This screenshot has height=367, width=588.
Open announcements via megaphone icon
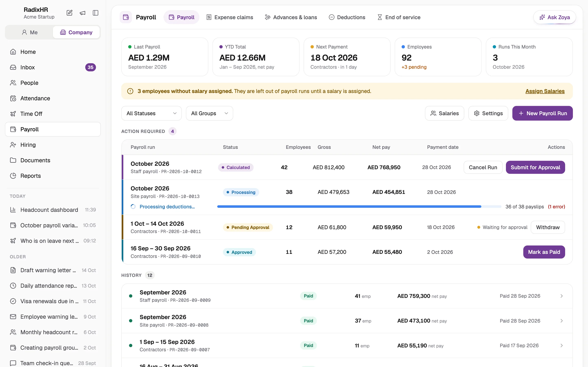tap(83, 13)
